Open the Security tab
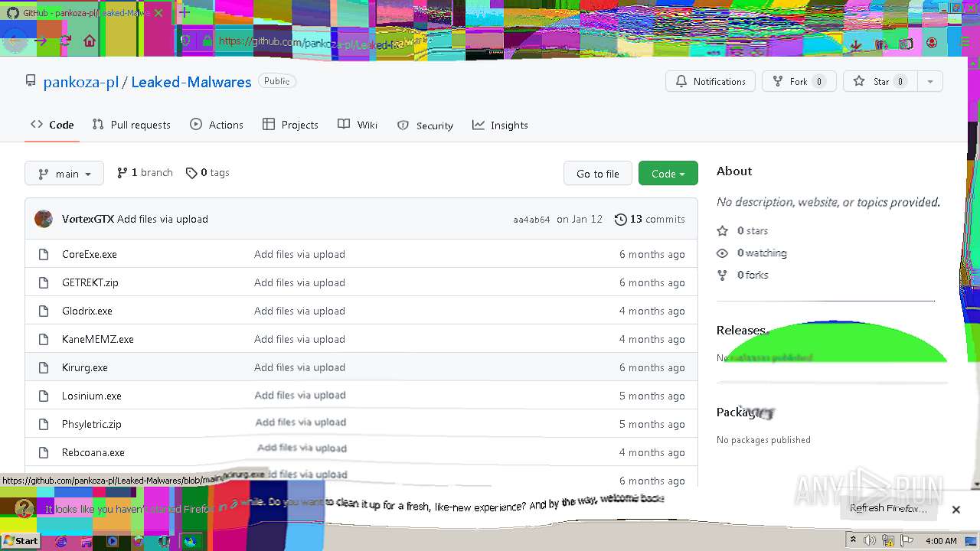This screenshot has width=980, height=551. click(x=425, y=126)
